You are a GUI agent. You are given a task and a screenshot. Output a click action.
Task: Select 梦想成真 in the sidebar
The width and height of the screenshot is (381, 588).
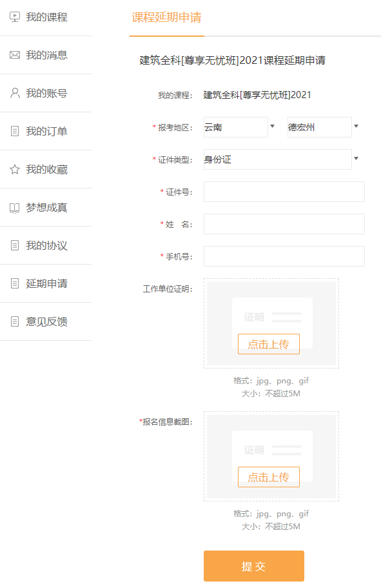[x=46, y=207]
